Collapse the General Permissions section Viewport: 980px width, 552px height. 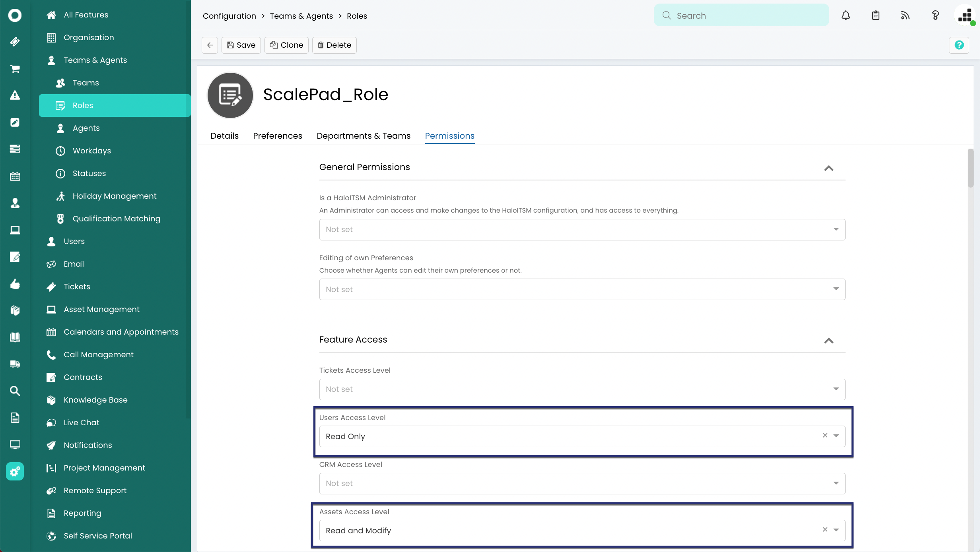828,168
